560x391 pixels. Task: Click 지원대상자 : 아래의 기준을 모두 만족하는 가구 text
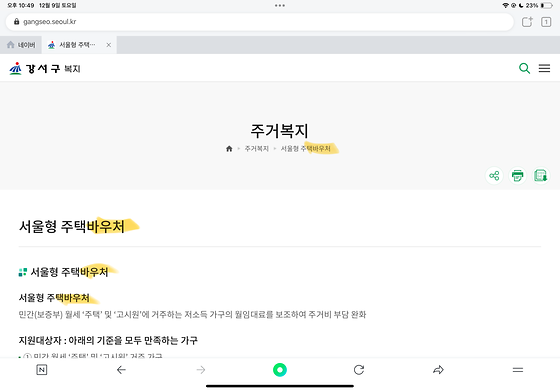[108, 340]
